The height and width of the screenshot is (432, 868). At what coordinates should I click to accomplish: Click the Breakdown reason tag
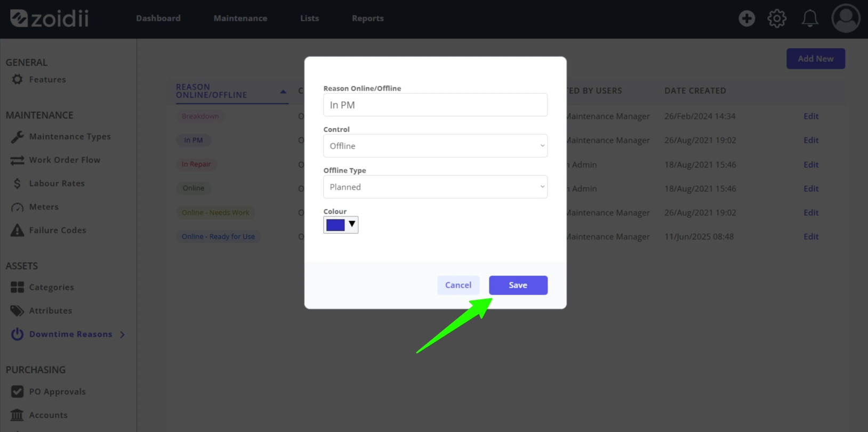coord(200,116)
